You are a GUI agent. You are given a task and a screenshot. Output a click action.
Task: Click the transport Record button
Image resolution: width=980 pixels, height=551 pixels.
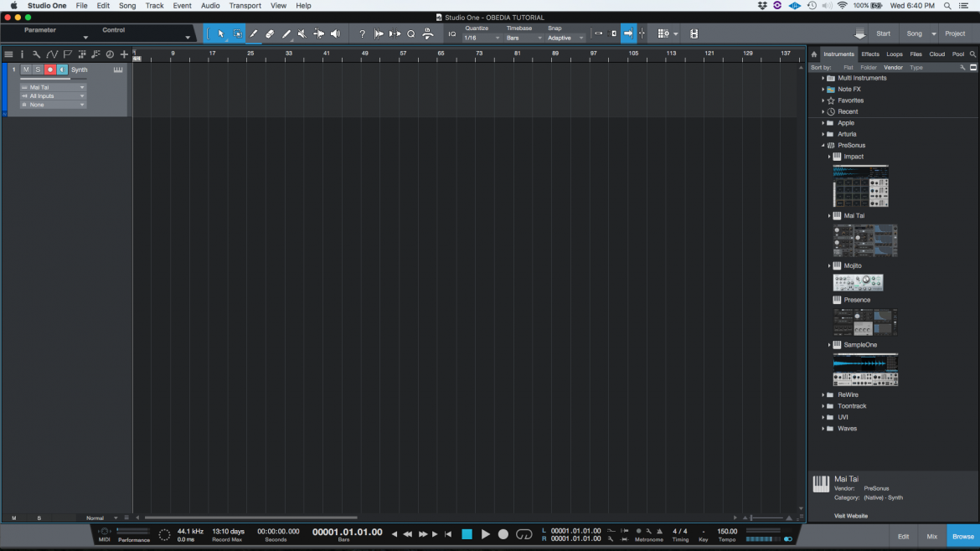[x=503, y=534]
